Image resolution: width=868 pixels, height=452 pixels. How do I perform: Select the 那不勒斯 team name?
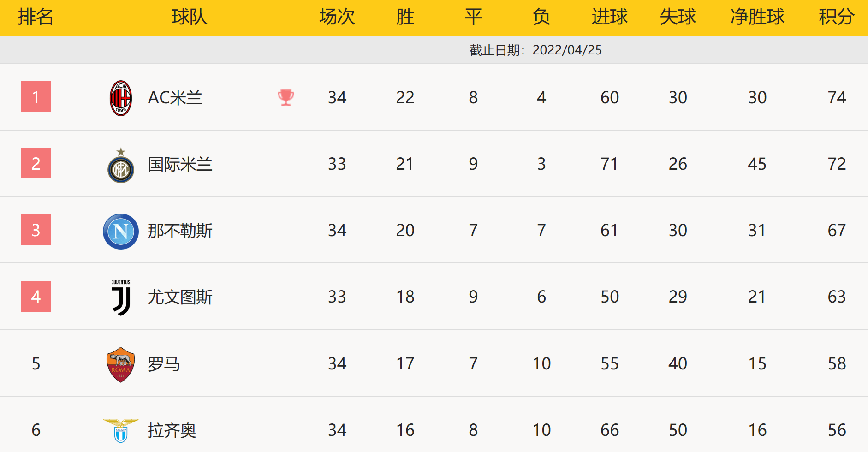point(180,231)
